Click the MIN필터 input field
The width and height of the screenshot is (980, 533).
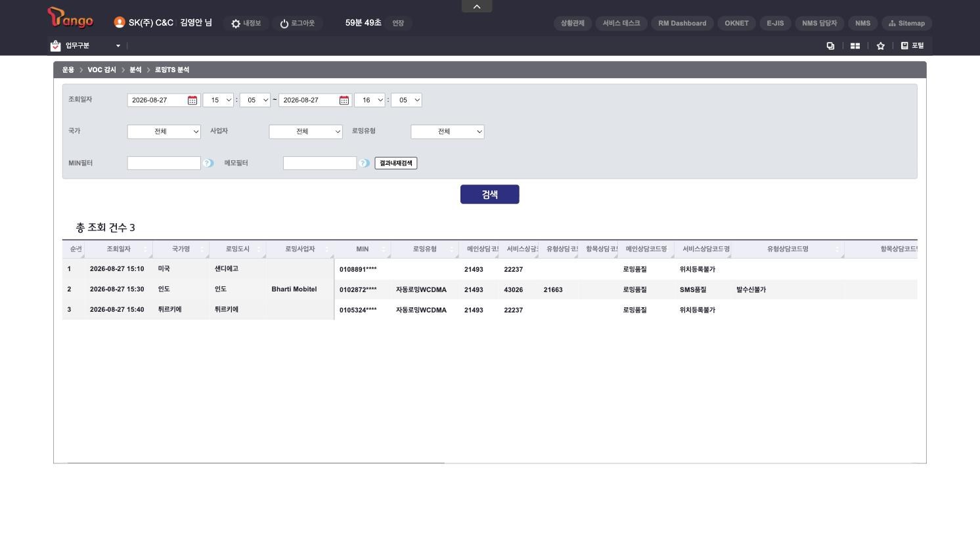tap(164, 163)
